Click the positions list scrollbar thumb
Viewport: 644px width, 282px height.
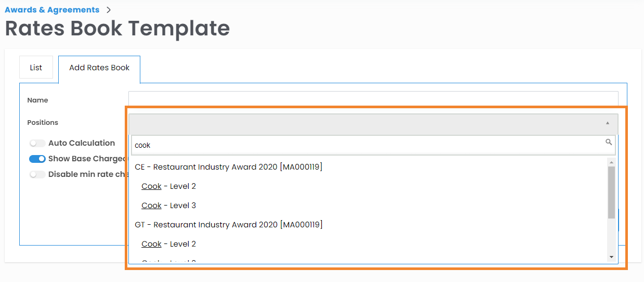[x=611, y=193]
